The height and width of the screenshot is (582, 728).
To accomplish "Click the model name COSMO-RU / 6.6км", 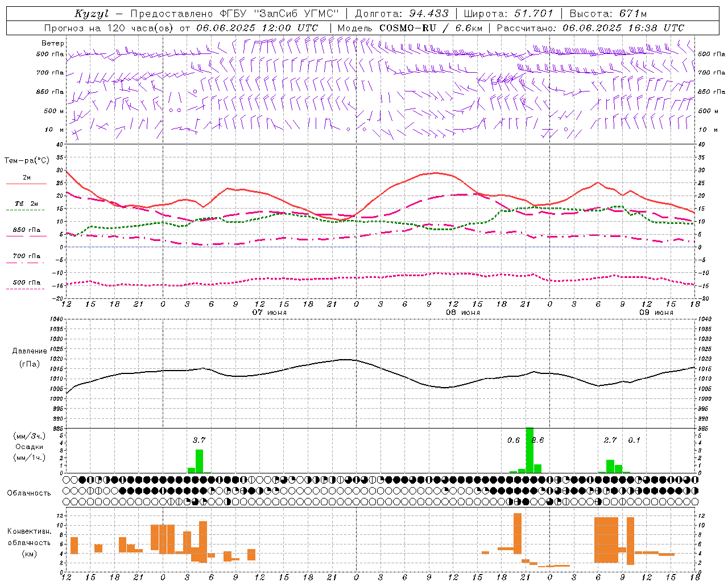I will pyautogui.click(x=431, y=28).
